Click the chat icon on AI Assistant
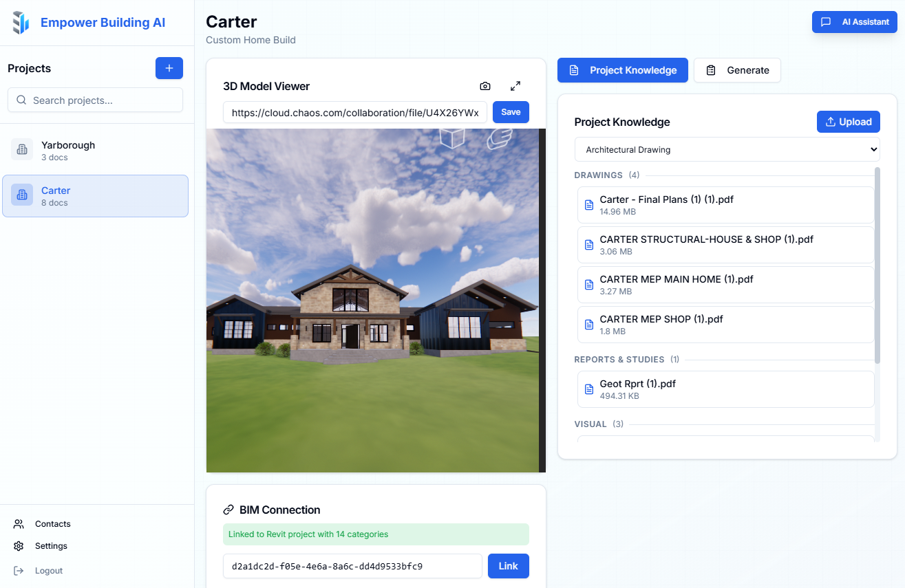This screenshot has width=905, height=588. (x=826, y=21)
